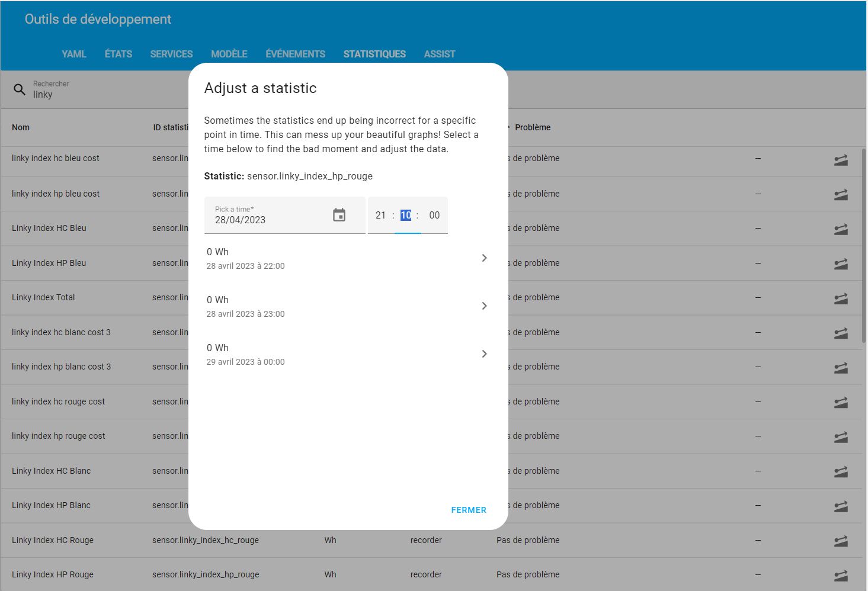
Task: Click recorder source for Linky Index HC Rouge
Action: (426, 540)
